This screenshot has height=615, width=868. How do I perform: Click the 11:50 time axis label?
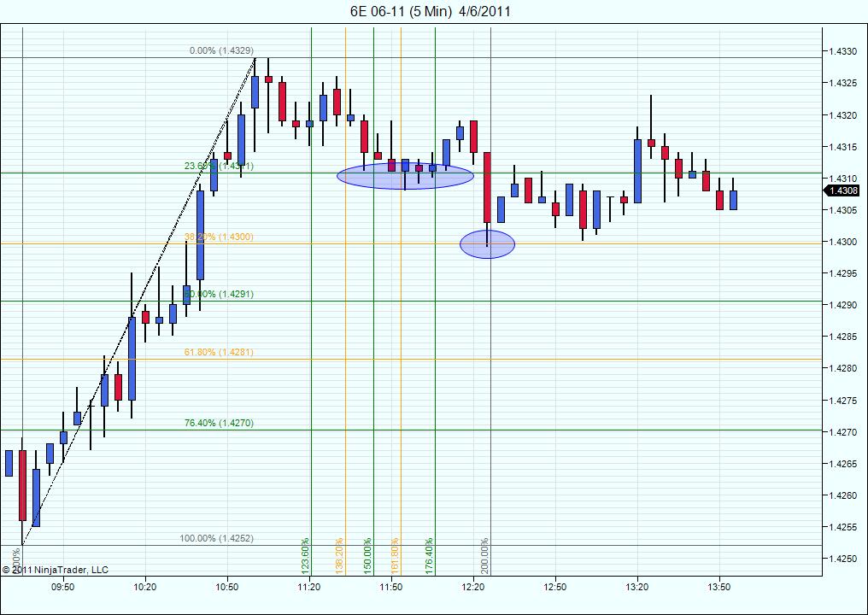pyautogui.click(x=390, y=587)
